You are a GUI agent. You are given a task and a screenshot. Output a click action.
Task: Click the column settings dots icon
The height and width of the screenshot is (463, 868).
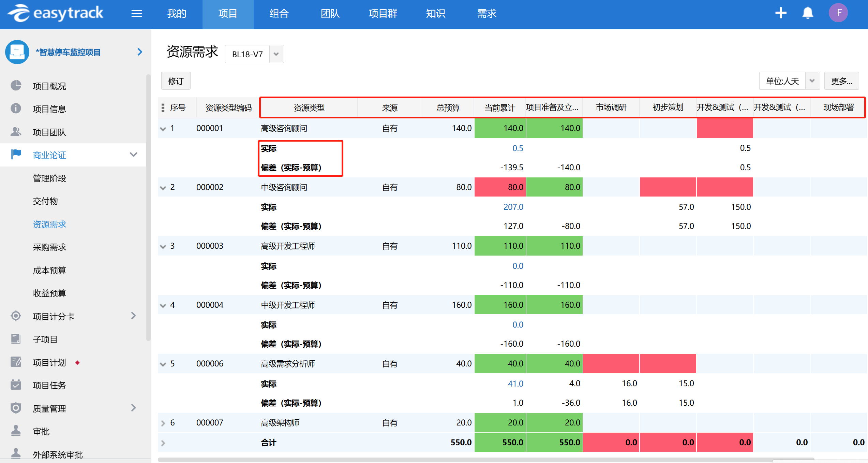(163, 108)
